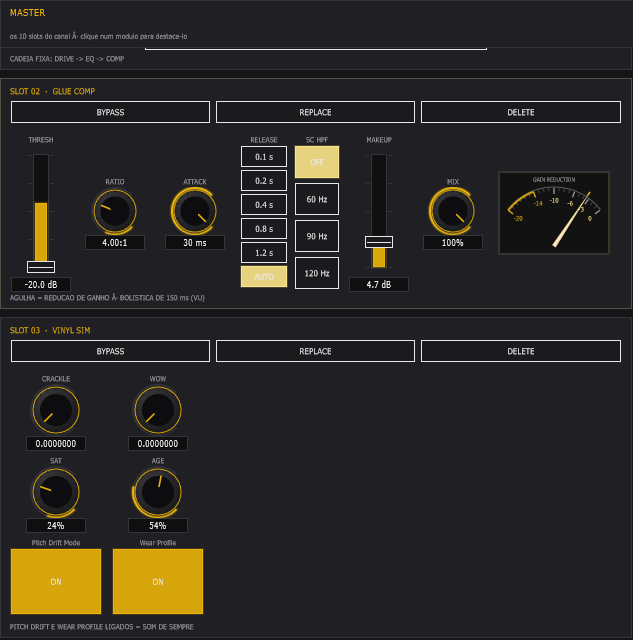
Task: Click the 4.7 dB makeup value field
Action: pyautogui.click(x=379, y=284)
